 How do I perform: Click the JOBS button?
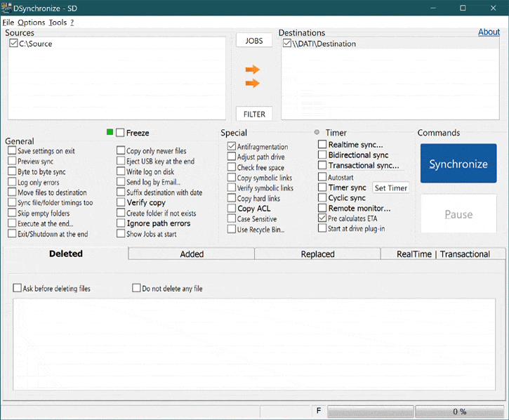pos(254,41)
